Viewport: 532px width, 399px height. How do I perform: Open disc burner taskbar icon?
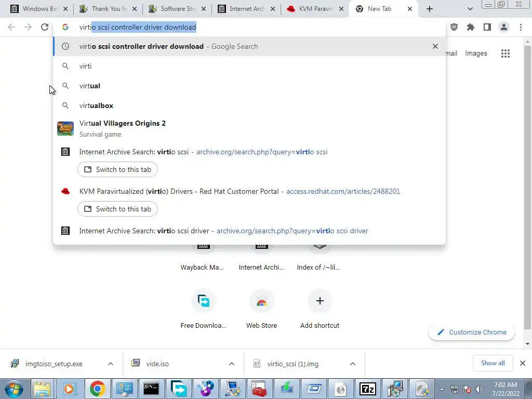pos(205,389)
